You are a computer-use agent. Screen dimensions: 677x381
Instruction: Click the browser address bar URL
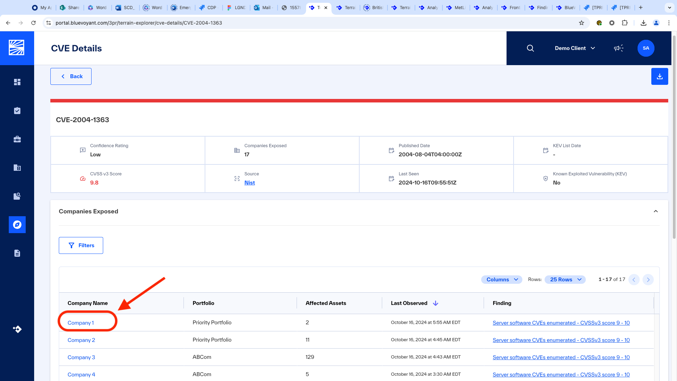(139, 23)
